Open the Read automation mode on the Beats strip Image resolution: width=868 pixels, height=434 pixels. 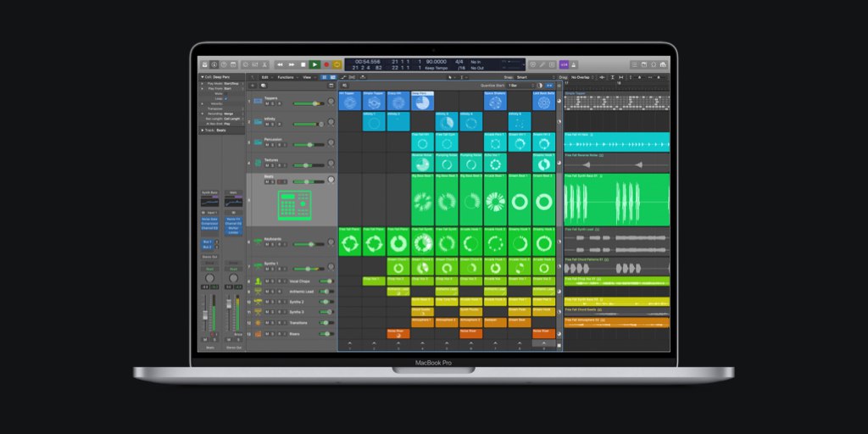[209, 269]
